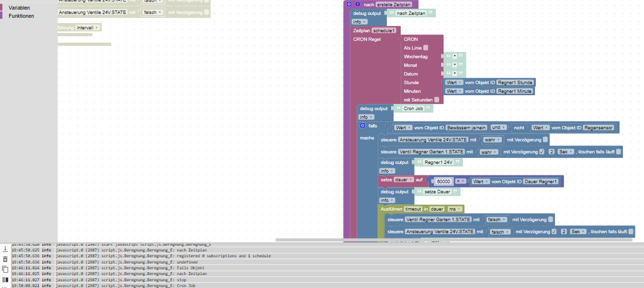Click the log layout toggle icon

click(5, 279)
